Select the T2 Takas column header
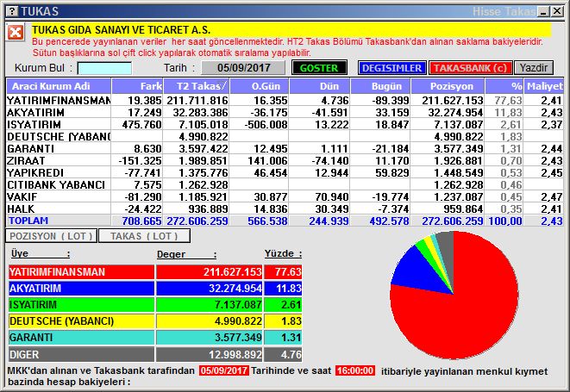 [x=197, y=86]
